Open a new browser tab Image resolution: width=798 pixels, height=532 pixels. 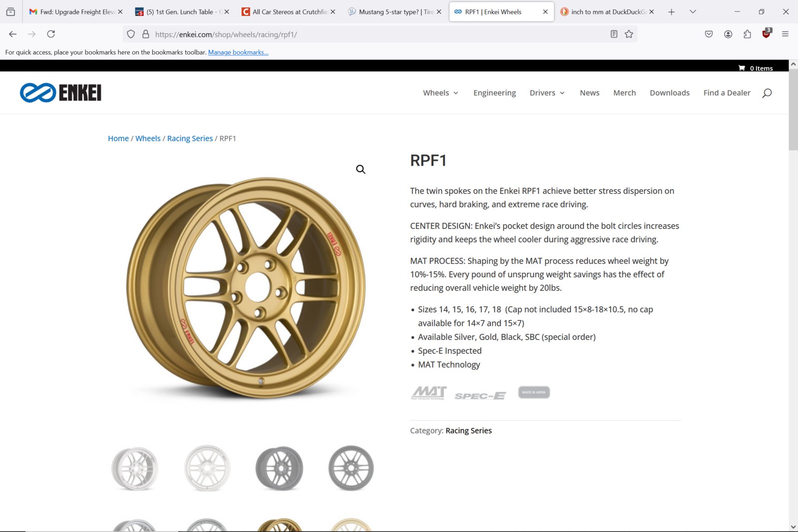pos(671,11)
